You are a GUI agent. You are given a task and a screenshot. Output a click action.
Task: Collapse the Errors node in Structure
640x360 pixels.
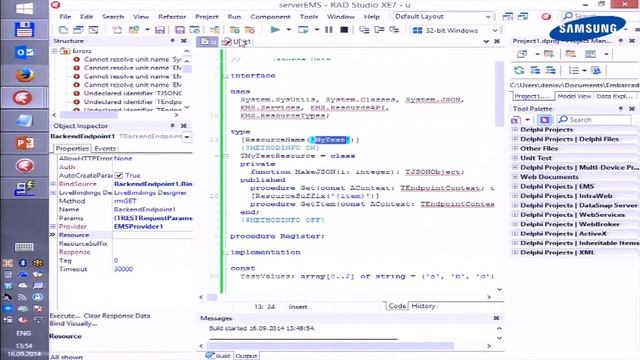54,51
